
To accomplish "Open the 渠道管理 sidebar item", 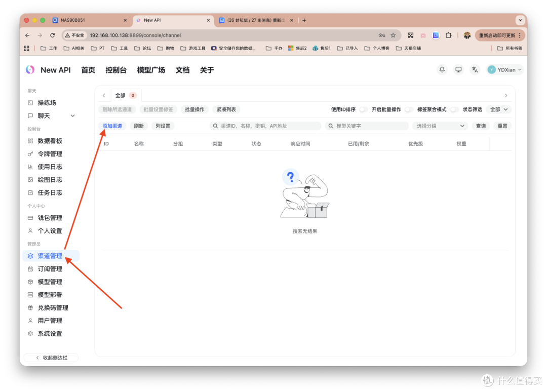I will [x=51, y=256].
